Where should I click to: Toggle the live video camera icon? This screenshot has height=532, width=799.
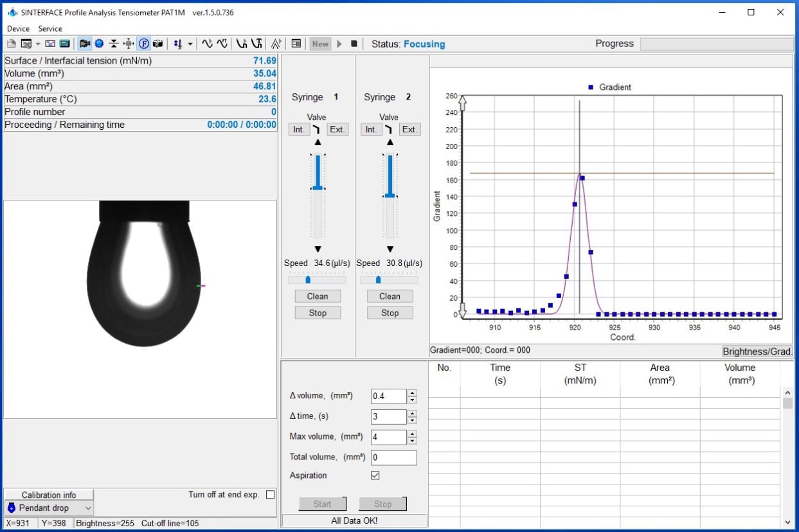[84, 44]
